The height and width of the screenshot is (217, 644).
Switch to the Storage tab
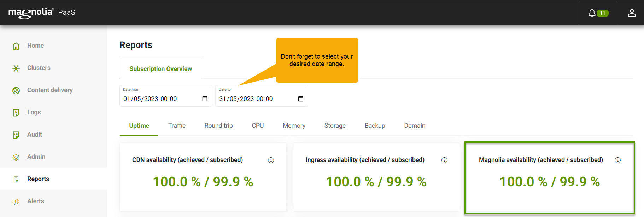coord(335,126)
